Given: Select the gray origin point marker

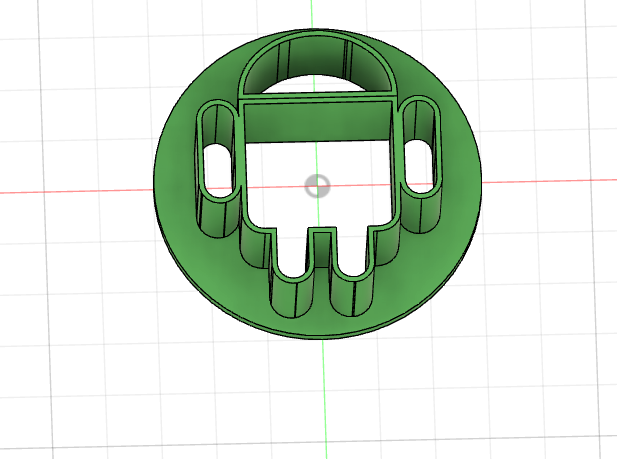Looking at the screenshot, I should [318, 186].
